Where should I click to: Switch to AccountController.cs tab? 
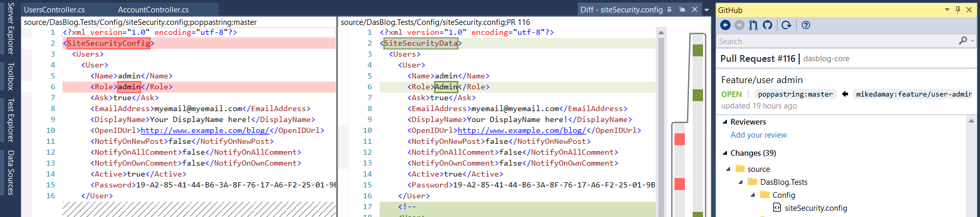[153, 9]
